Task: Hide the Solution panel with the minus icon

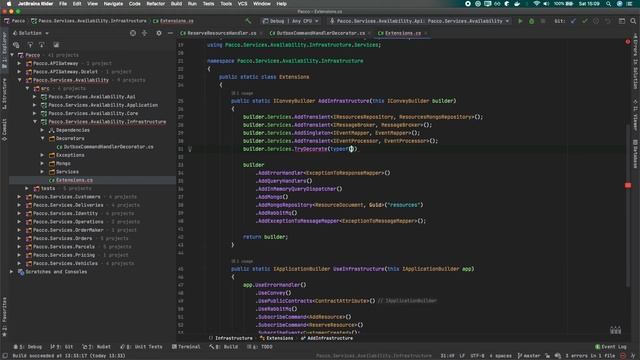Action: pyautogui.click(x=170, y=33)
